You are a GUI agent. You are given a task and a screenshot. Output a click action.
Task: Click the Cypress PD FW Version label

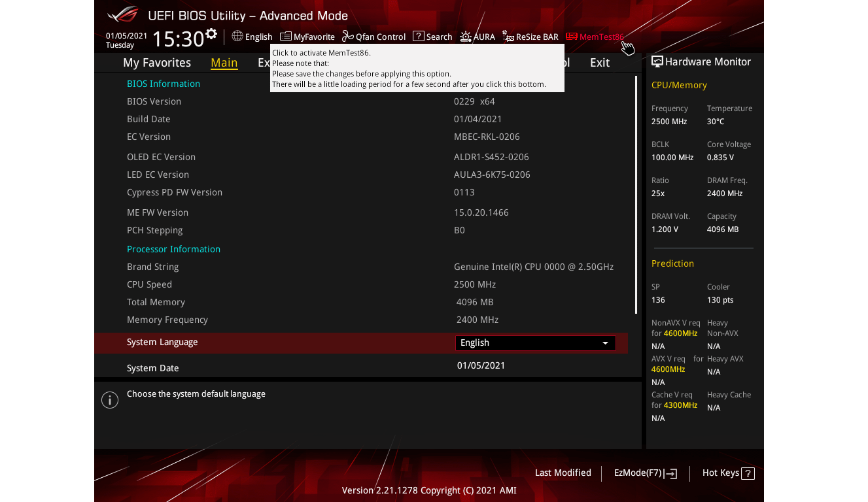click(x=175, y=192)
